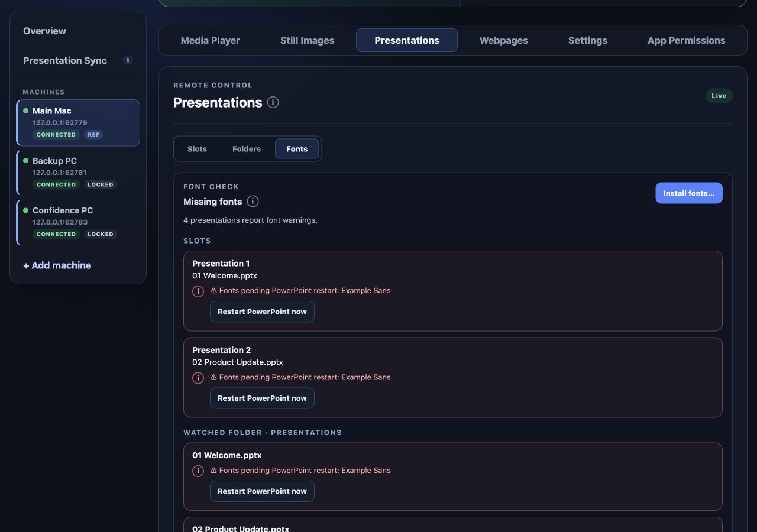Click warning info icon in Presentation 2 card
Screen dimensions: 757x532
(x=198, y=378)
